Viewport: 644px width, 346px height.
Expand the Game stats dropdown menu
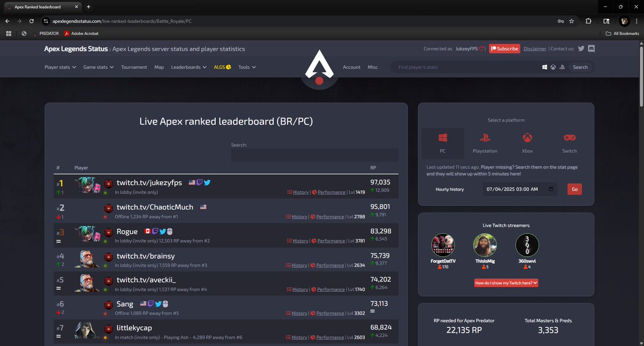point(99,67)
